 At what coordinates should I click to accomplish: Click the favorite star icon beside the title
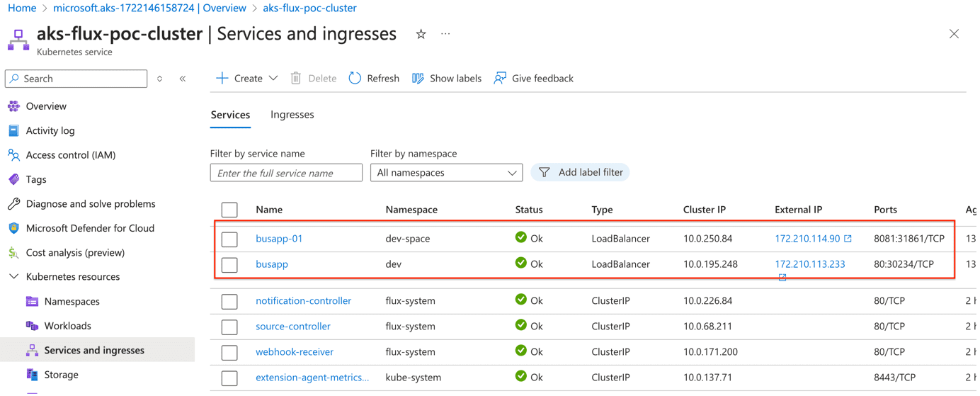tap(421, 34)
